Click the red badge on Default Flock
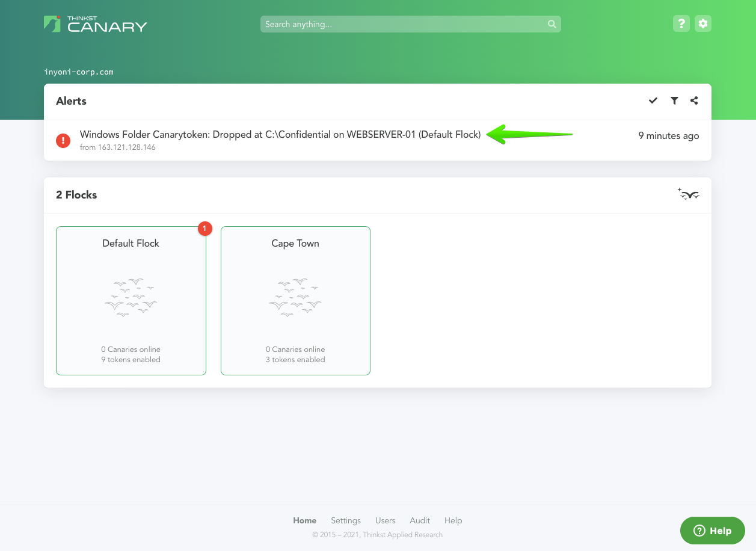 coord(205,229)
